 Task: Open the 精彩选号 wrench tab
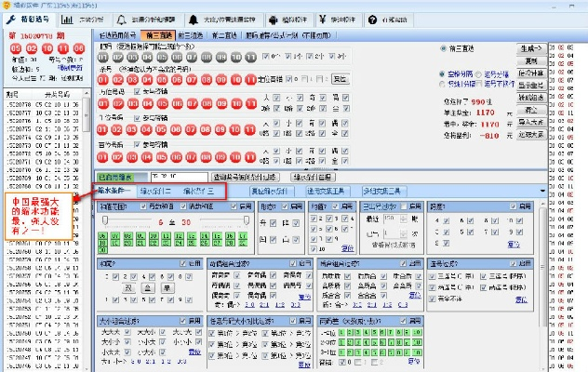29,20
